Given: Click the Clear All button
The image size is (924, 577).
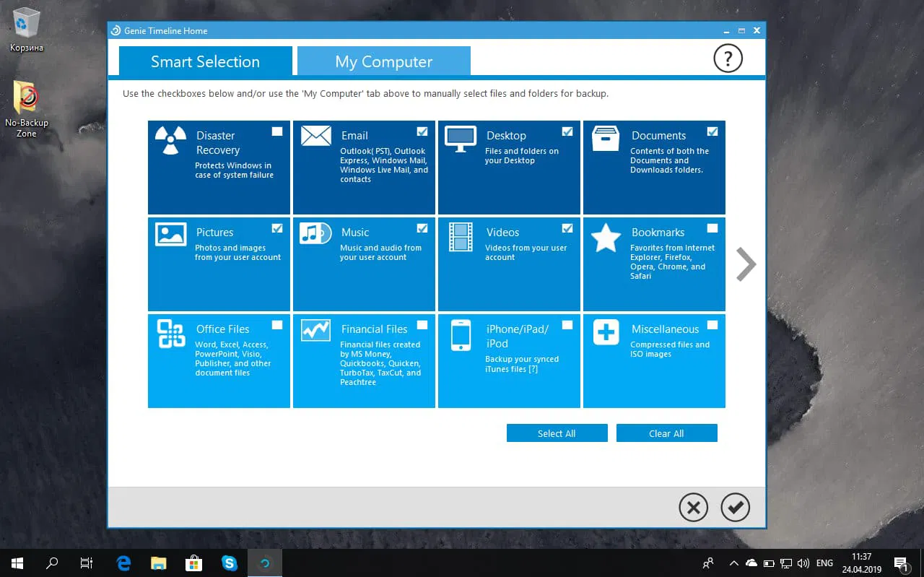Looking at the screenshot, I should point(666,433).
